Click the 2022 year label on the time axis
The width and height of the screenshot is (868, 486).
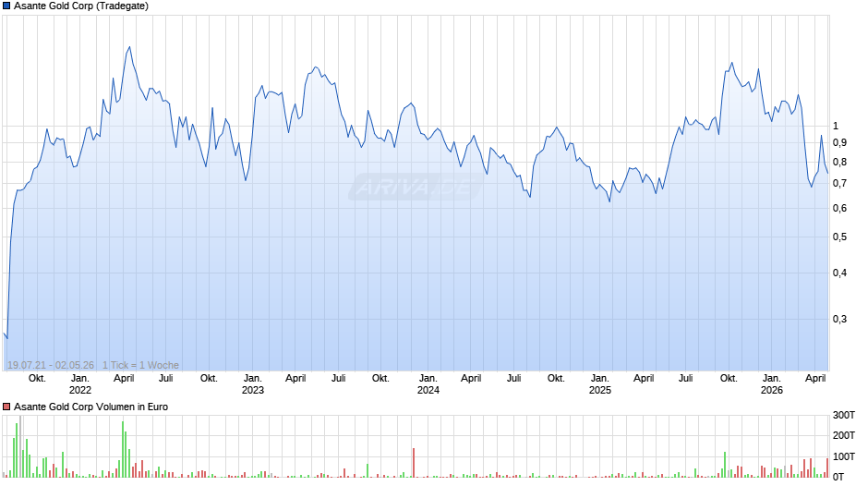79,390
